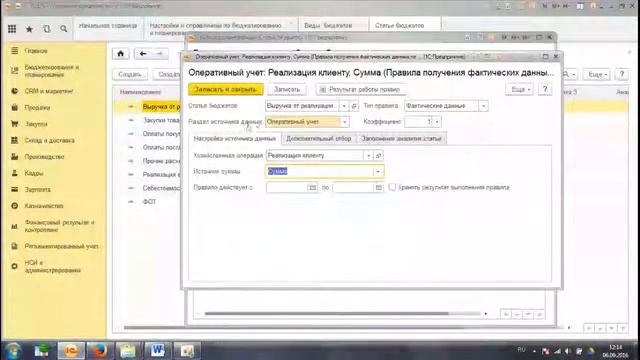The width and height of the screenshot is (640, 360).
Task: Expand the Тип правила dropdown
Action: (x=483, y=106)
